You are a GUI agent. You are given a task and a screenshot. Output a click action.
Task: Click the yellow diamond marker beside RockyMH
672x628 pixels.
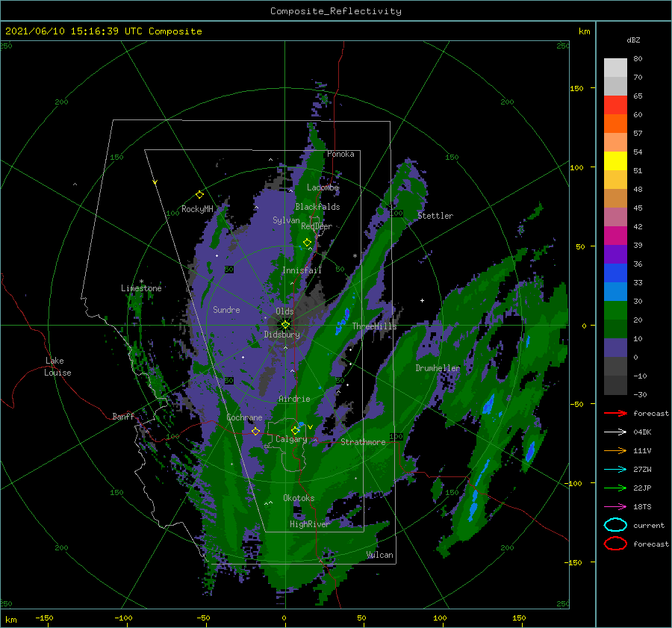coord(199,195)
